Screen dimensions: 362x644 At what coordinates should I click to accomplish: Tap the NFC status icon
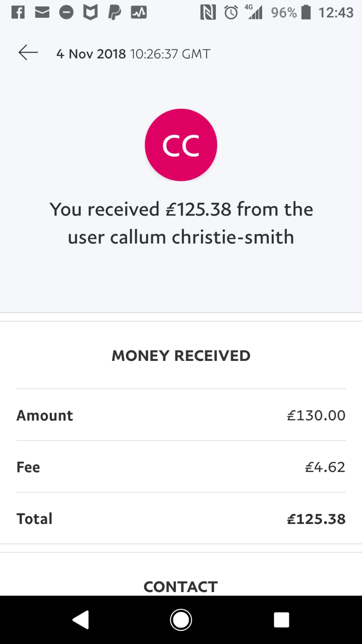(208, 12)
